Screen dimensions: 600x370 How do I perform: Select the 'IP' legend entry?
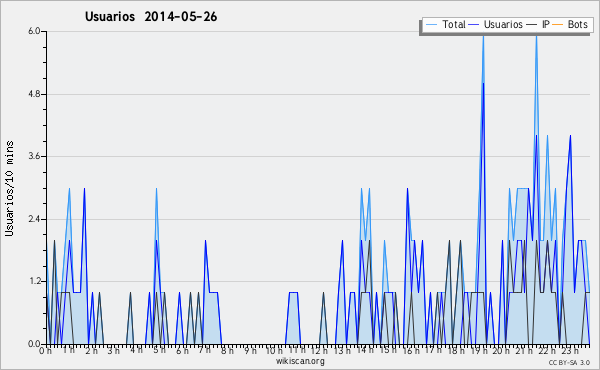546,24
